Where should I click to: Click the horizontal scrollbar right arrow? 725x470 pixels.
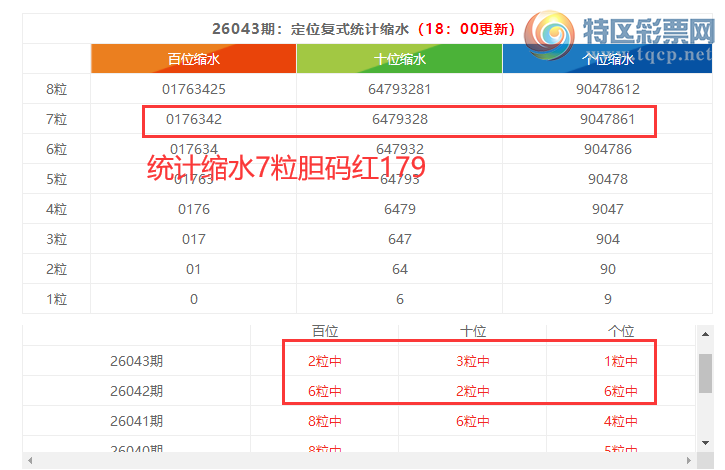click(x=688, y=461)
